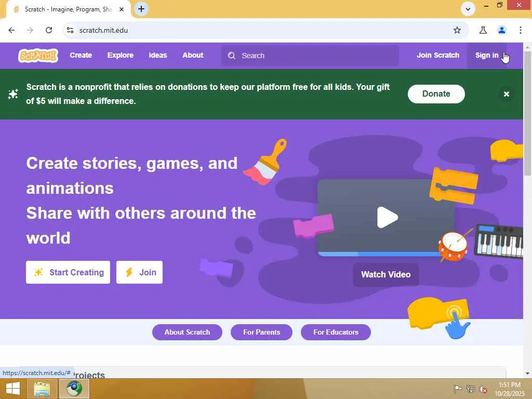This screenshot has height=399, width=532.
Task: Open the Explore page
Action: click(121, 55)
